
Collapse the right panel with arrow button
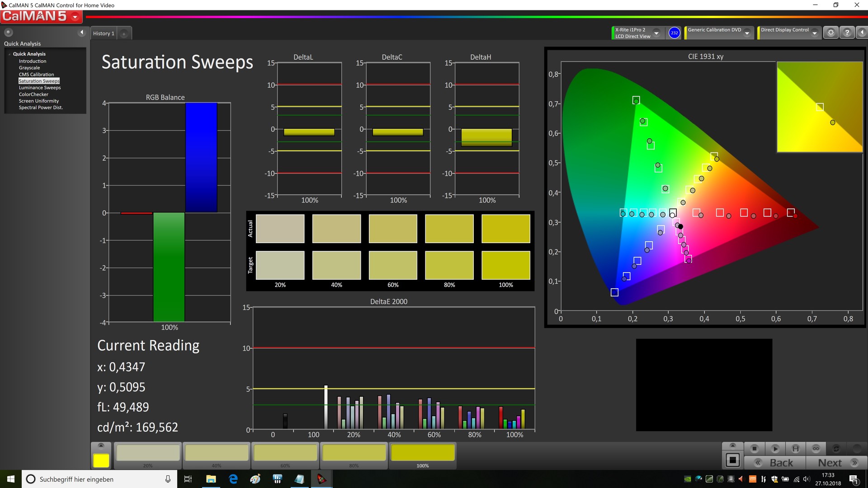(862, 33)
